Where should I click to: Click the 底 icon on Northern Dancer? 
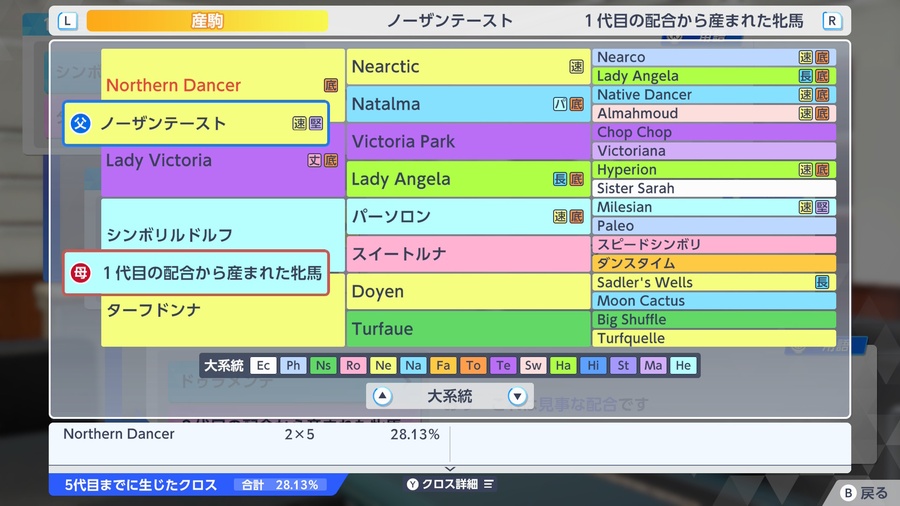331,85
